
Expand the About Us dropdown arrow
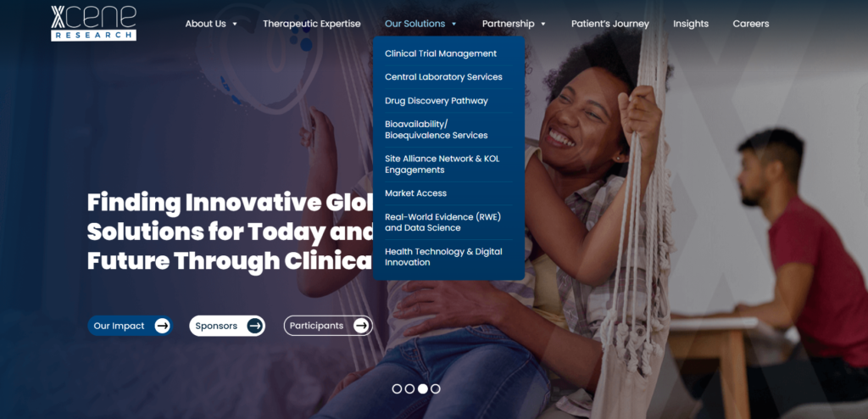235,24
